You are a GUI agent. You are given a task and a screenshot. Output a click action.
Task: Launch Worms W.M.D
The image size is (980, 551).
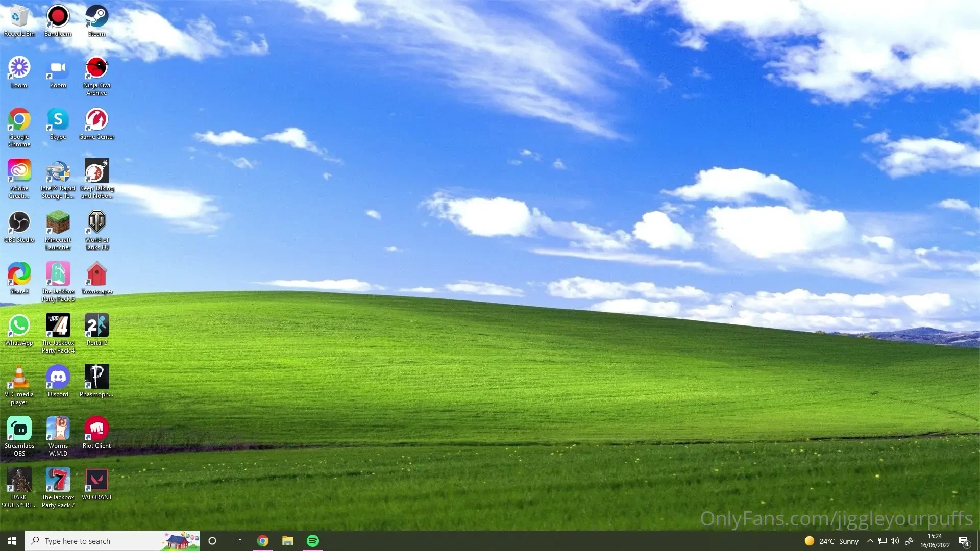(58, 429)
